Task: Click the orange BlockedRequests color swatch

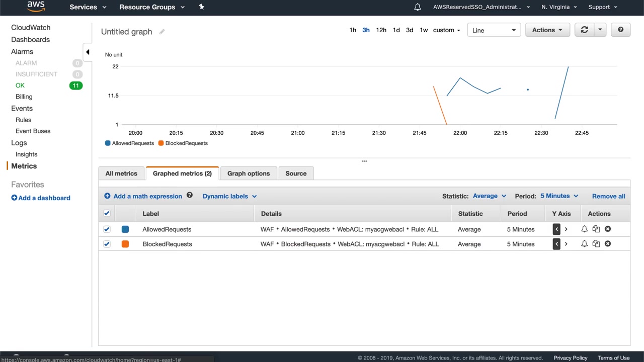Action: coord(125,244)
